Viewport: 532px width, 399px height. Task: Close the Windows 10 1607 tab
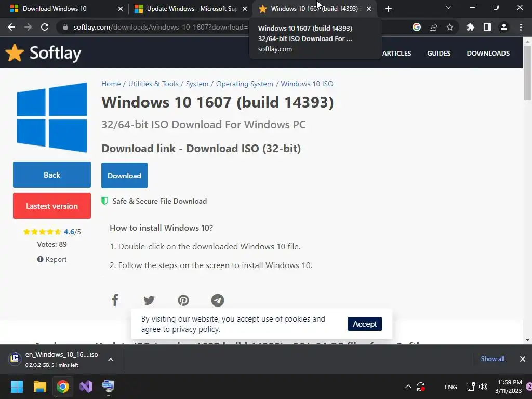click(x=369, y=9)
